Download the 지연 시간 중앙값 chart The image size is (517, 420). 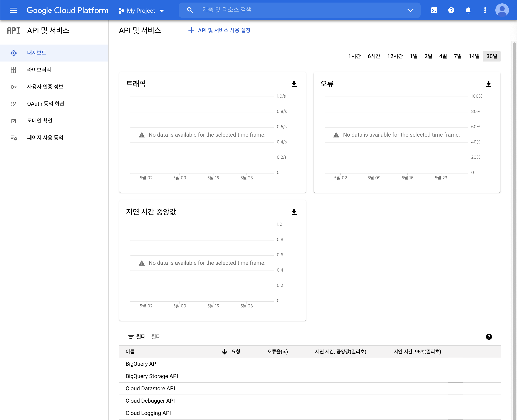pyautogui.click(x=294, y=212)
